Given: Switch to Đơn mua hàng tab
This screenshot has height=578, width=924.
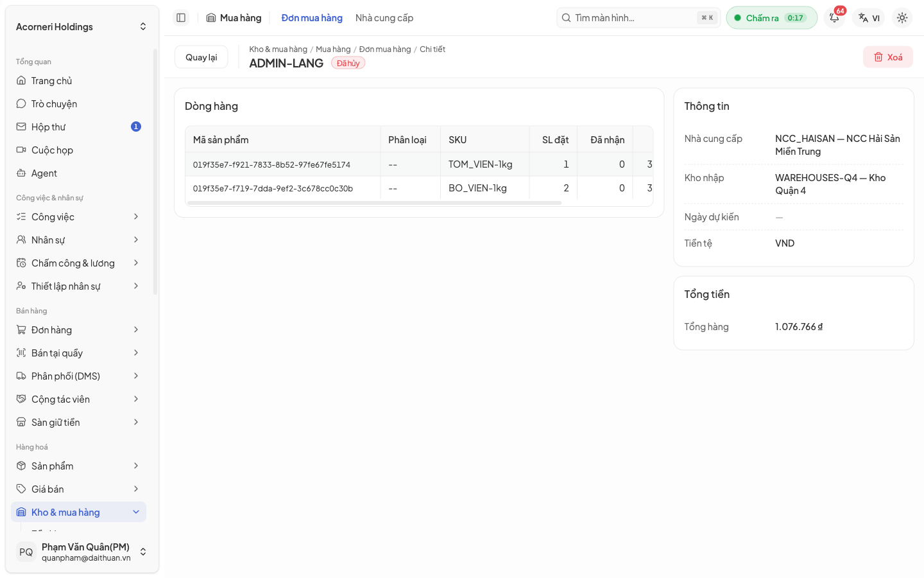Looking at the screenshot, I should coord(312,18).
